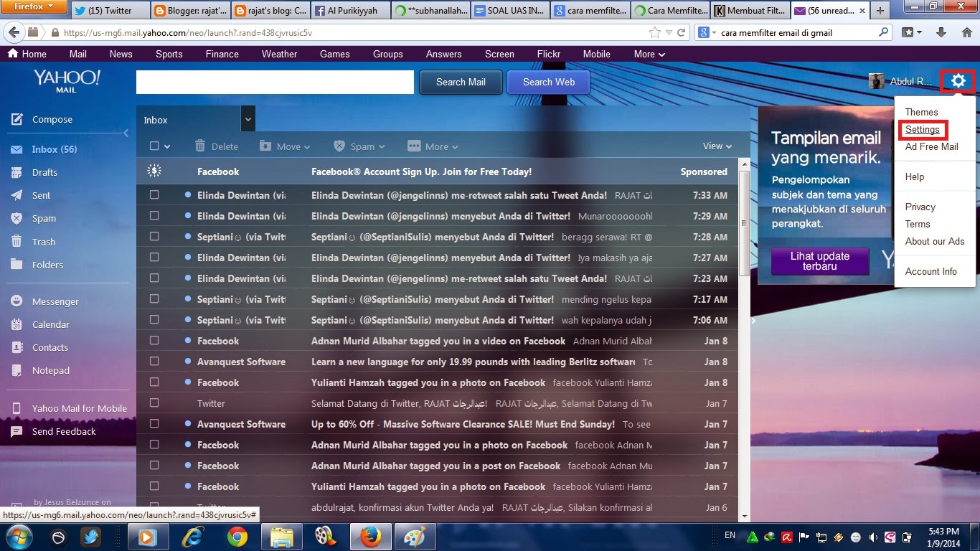Open the Contacts icon

coord(17,347)
